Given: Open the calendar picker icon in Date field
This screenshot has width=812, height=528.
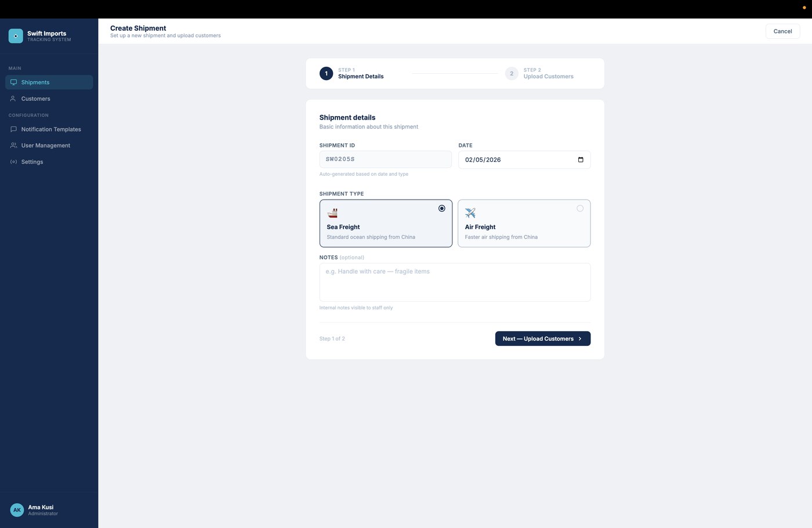Looking at the screenshot, I should [x=581, y=160].
